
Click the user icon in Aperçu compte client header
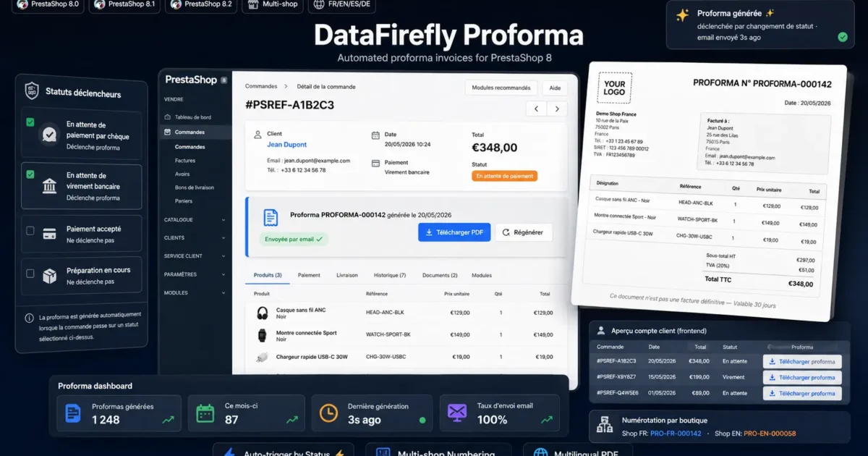[600, 330]
